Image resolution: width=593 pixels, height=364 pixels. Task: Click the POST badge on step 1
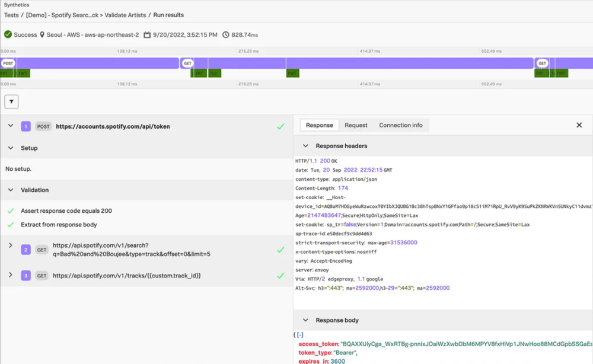click(x=43, y=126)
